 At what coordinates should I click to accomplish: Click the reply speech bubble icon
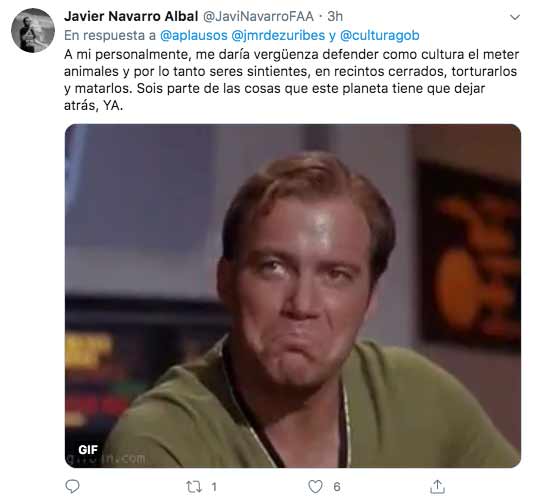click(x=72, y=486)
